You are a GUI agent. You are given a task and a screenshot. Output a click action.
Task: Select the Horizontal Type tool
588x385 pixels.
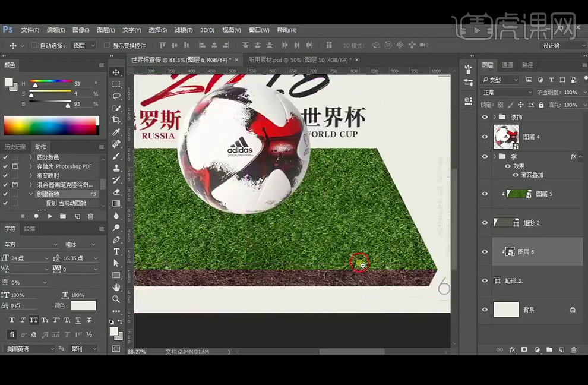click(x=116, y=252)
